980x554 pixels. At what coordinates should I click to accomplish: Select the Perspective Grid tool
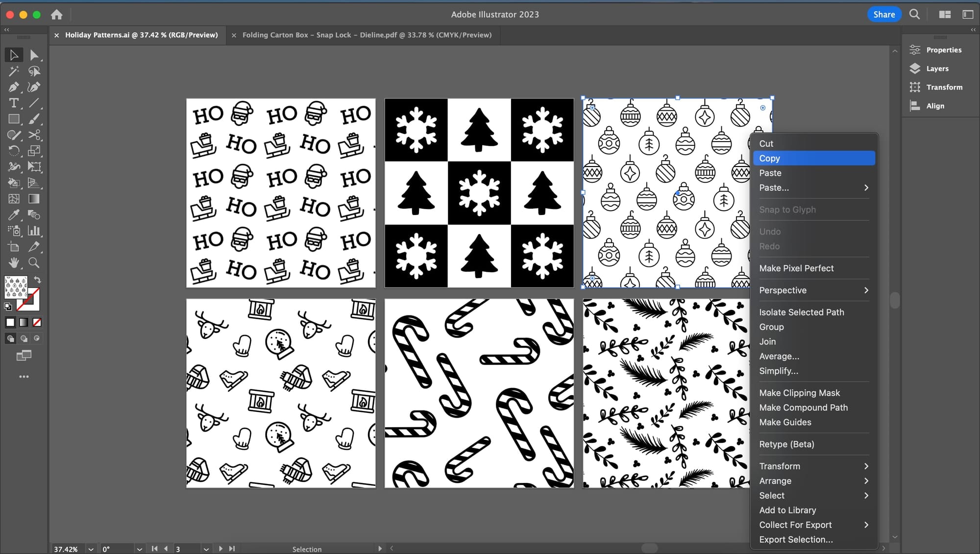pos(34,183)
